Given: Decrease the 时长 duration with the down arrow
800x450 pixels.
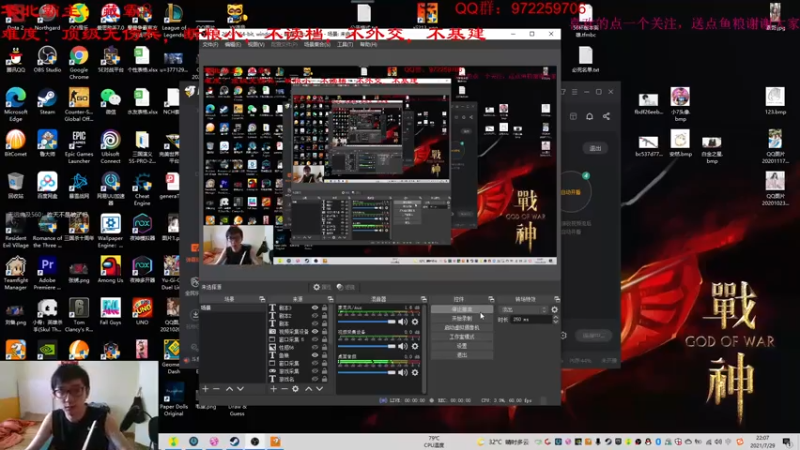Looking at the screenshot, I should pyautogui.click(x=556, y=321).
